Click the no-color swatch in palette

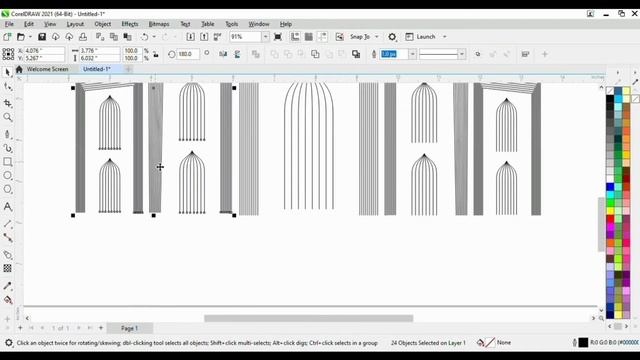click(610, 91)
